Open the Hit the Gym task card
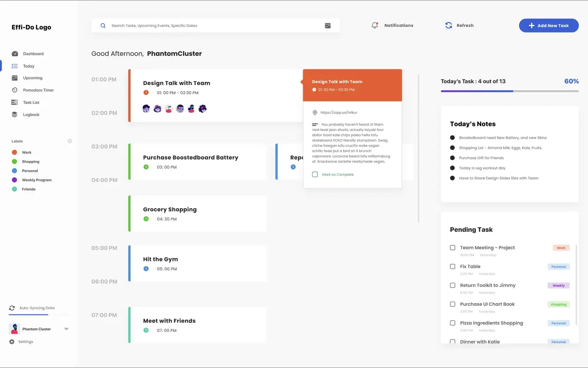588x368 pixels. [x=197, y=263]
